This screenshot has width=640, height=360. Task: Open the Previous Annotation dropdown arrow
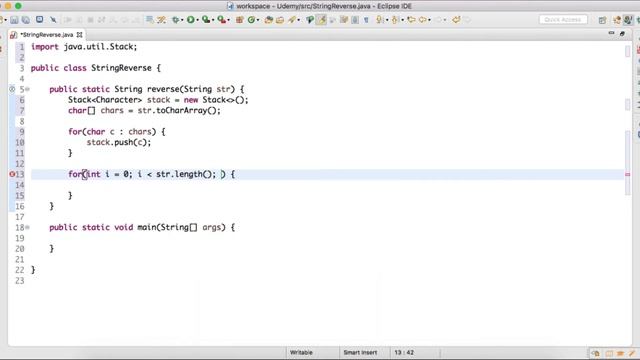[x=402, y=20]
